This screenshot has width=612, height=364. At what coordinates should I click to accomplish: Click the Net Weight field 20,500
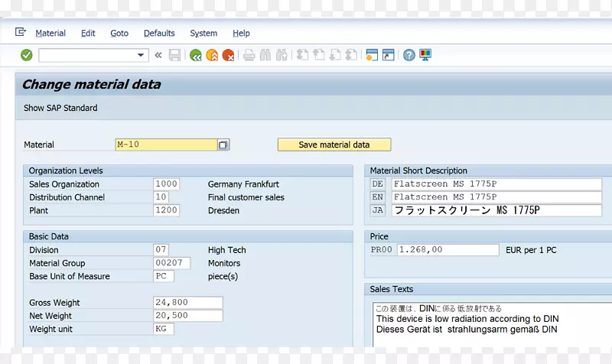coord(188,316)
